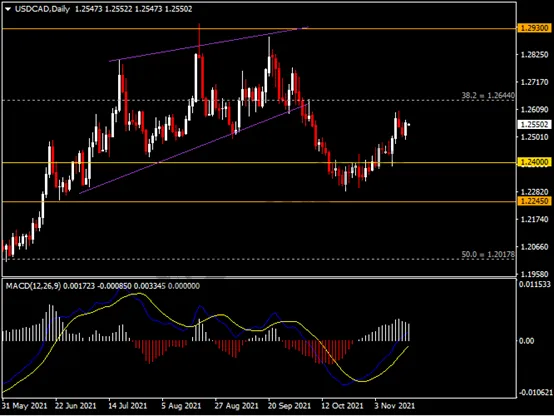
Task: Select the current price label 1.25502
Action: pyautogui.click(x=534, y=124)
